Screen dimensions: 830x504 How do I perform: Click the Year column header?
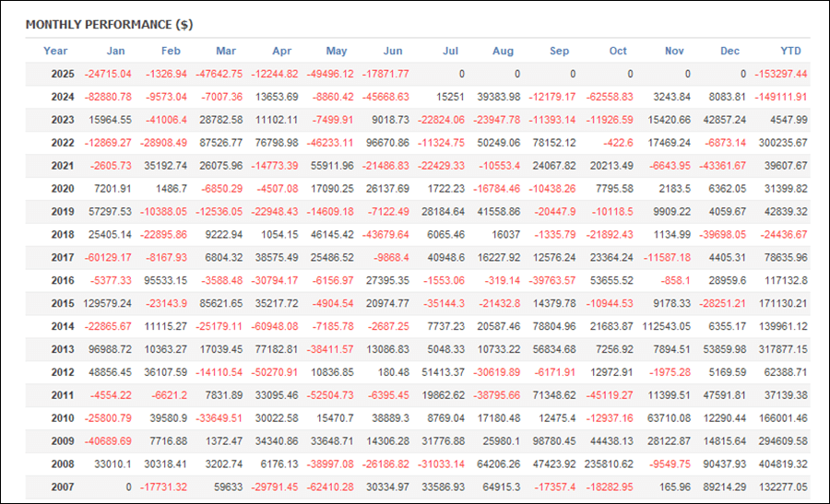(55, 51)
